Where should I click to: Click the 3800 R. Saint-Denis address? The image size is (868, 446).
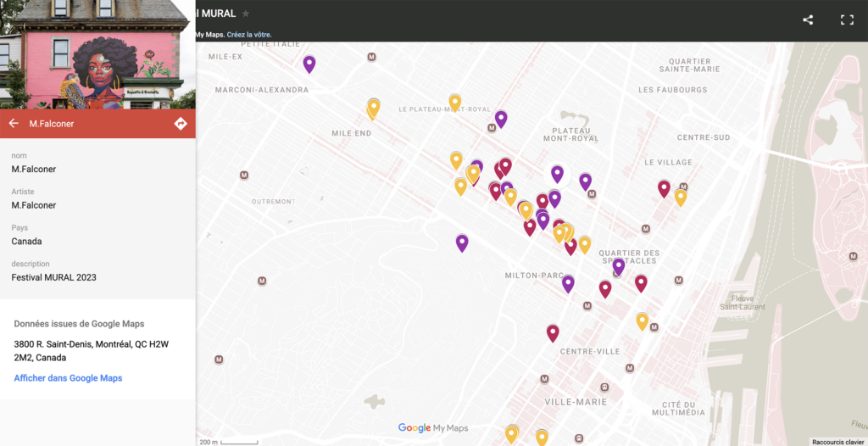coord(92,351)
